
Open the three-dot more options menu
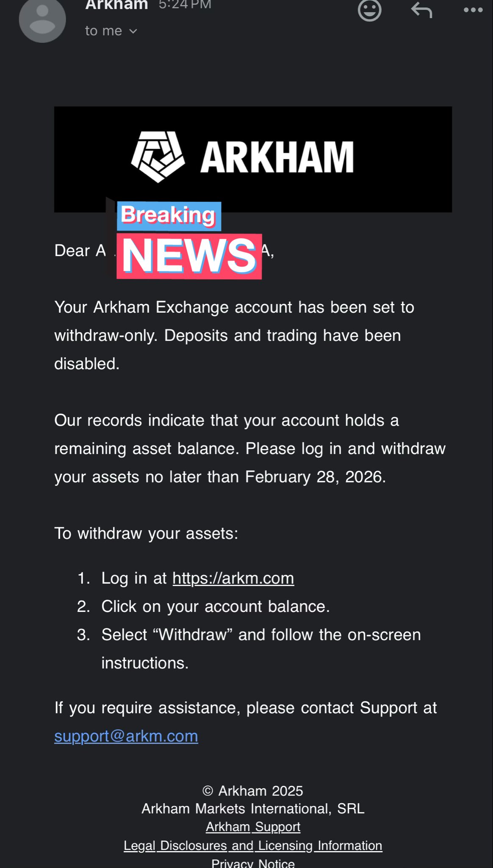[473, 10]
